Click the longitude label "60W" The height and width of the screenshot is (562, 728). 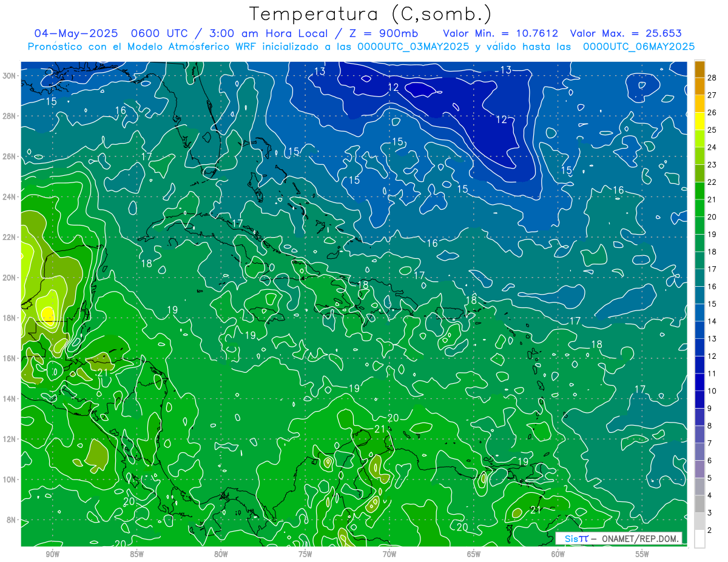(x=558, y=554)
